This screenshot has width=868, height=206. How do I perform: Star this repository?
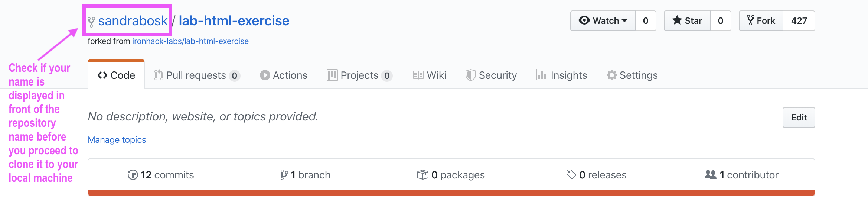point(687,21)
